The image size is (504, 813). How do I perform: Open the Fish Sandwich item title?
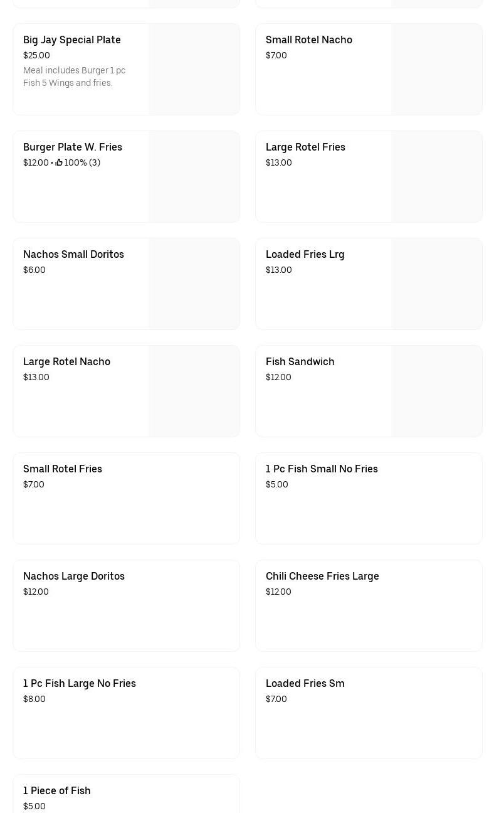(300, 362)
